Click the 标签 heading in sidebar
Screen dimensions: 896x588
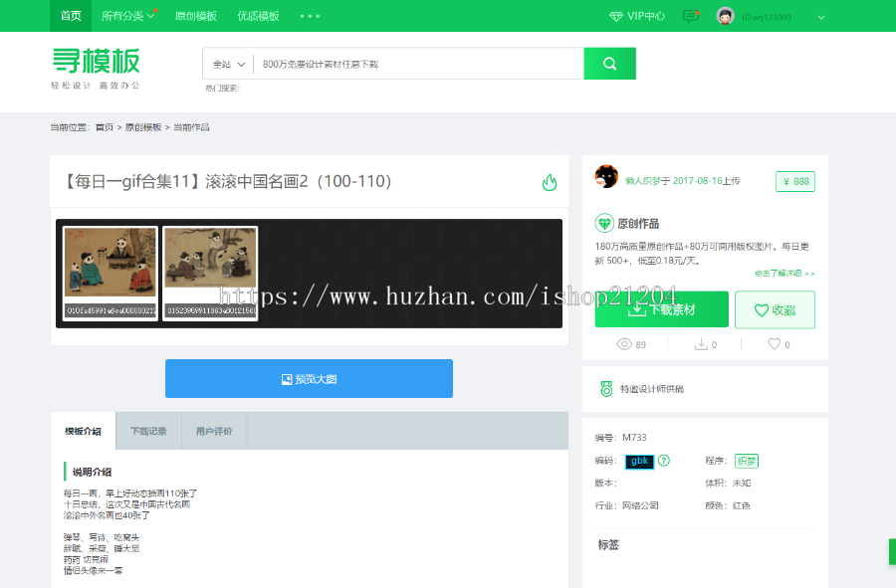point(608,544)
